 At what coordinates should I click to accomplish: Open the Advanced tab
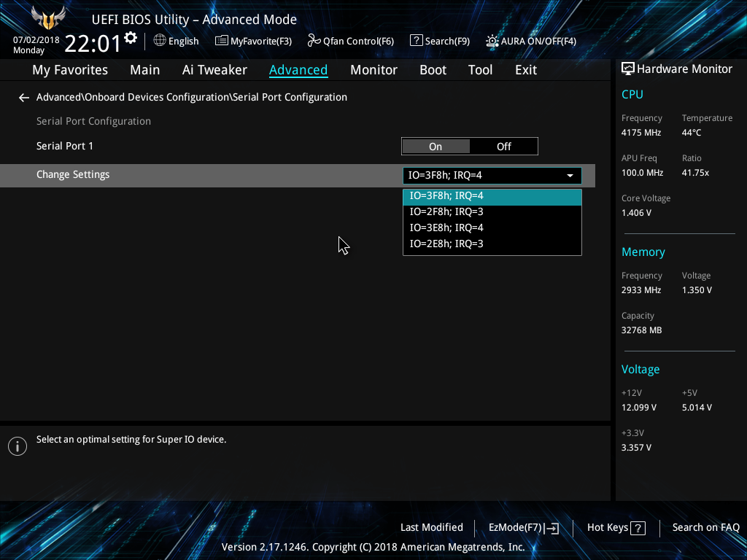298,70
